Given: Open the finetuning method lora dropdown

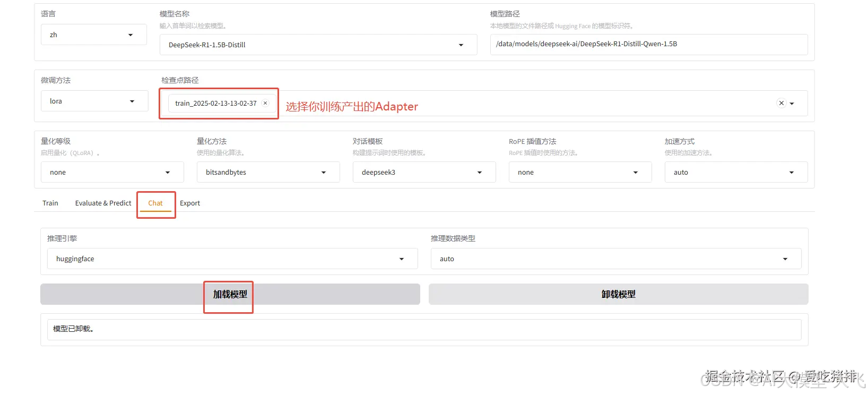Looking at the screenshot, I should click(94, 101).
